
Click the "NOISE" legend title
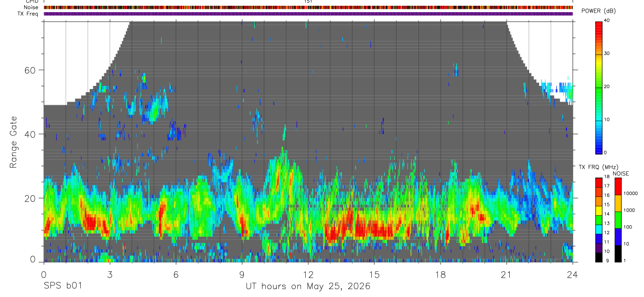click(x=621, y=173)
